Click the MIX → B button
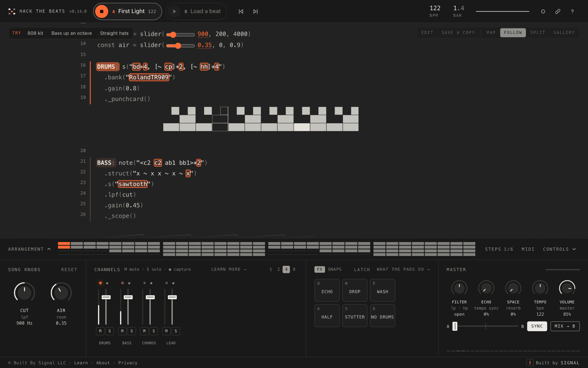This screenshot has width=588, height=368. [x=565, y=326]
